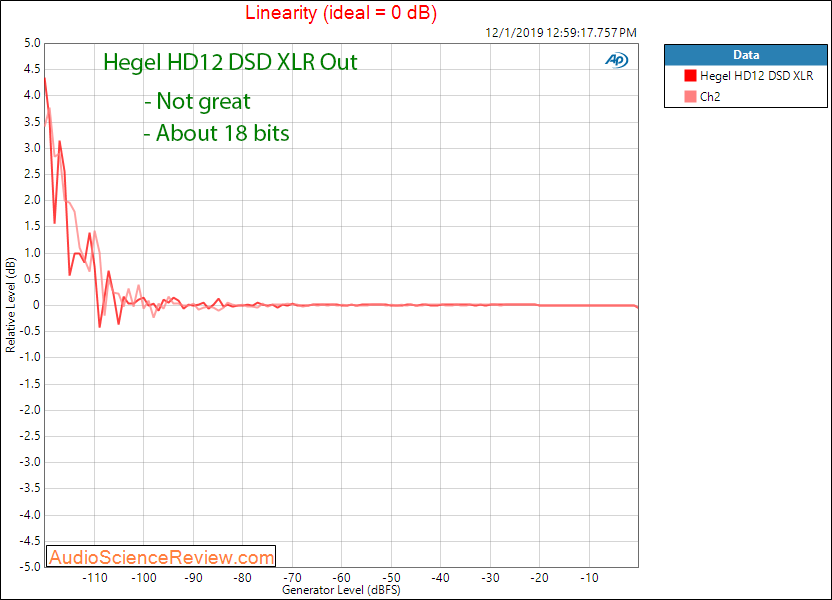Click the "-20" X-axis tick label

coord(539,578)
